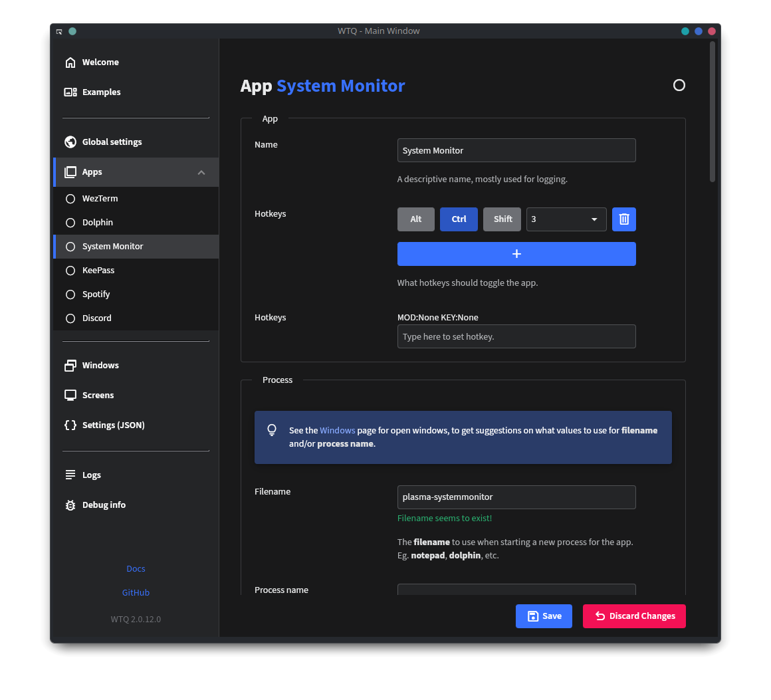Click the lightbulb hint icon
Image resolution: width=771 pixels, height=700 pixels.
[x=271, y=430]
